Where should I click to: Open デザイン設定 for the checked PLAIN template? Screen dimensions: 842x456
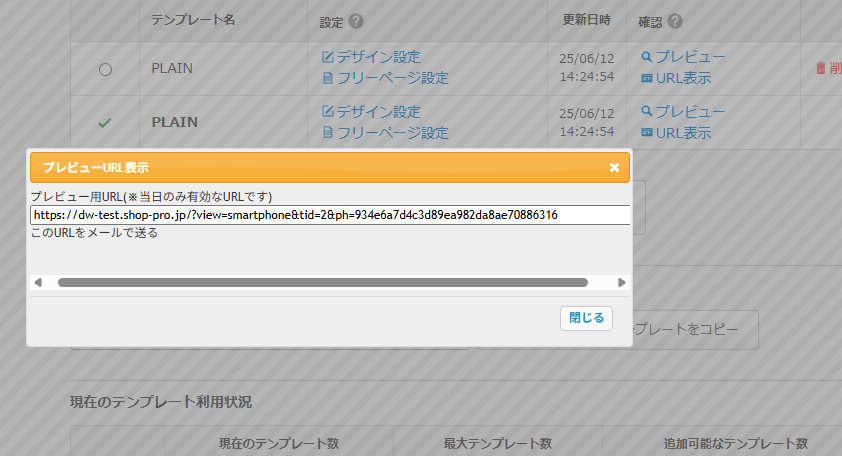point(378,111)
